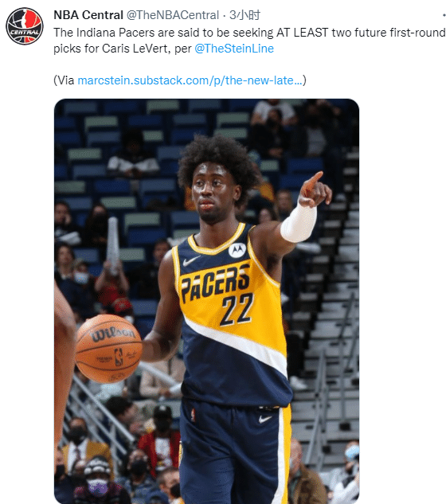Open the NBA Central profile avatar
This screenshot has height=504, width=446.
point(25,26)
